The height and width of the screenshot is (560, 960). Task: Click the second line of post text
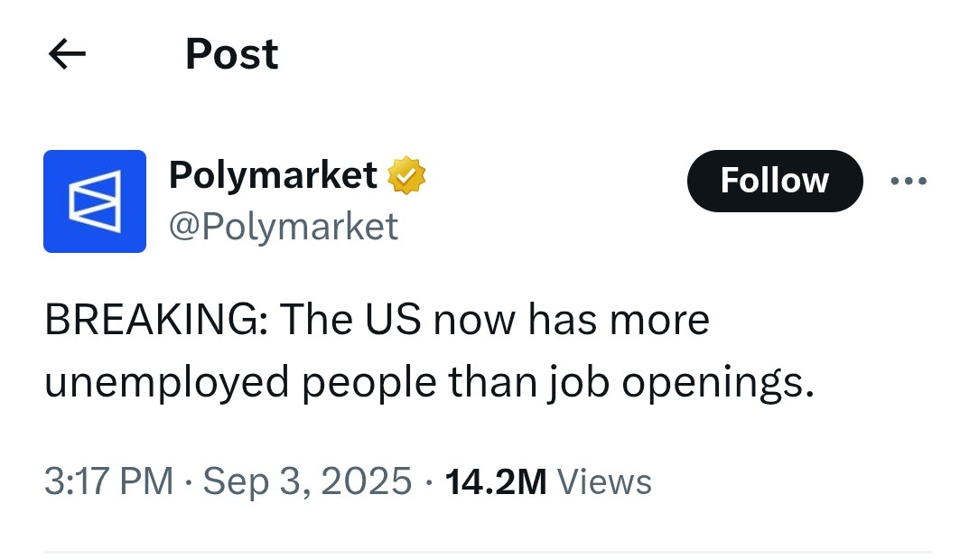(x=429, y=384)
